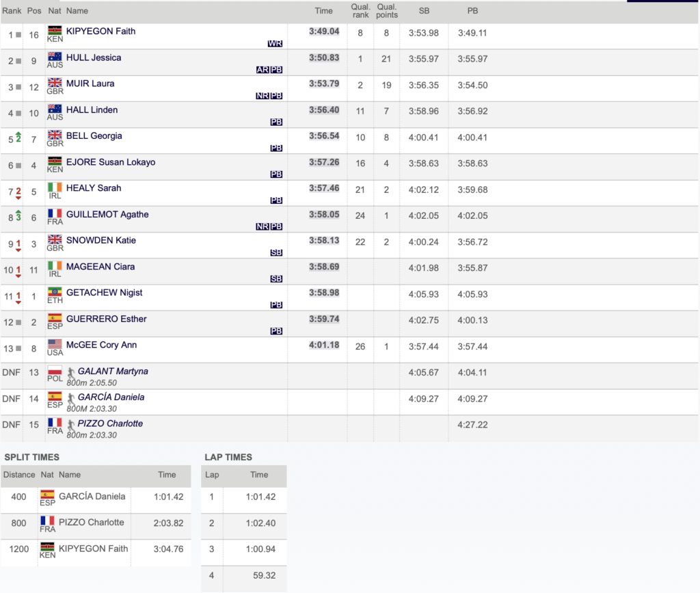Viewport: 700px width, 593px height.
Task: Click the Ireland flag next to HEALY Sarah
Action: [x=55, y=187]
